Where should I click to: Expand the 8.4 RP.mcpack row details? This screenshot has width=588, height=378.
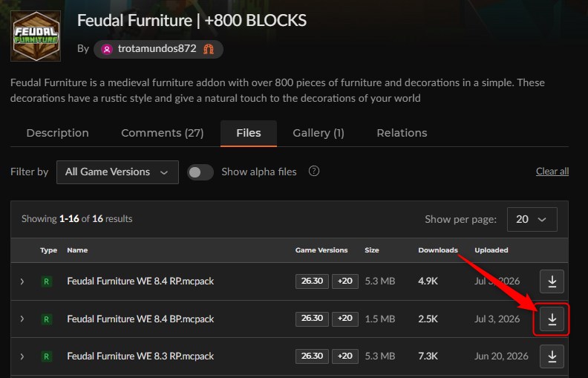click(22, 281)
